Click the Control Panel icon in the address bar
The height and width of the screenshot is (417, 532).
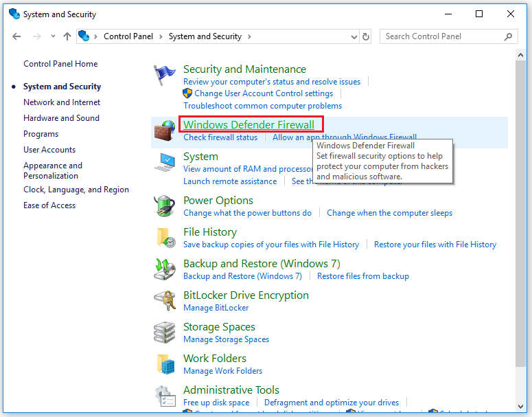(84, 36)
